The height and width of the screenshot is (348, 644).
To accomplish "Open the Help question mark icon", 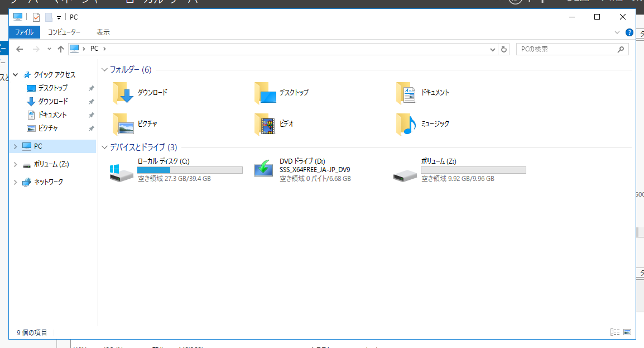I will point(629,32).
